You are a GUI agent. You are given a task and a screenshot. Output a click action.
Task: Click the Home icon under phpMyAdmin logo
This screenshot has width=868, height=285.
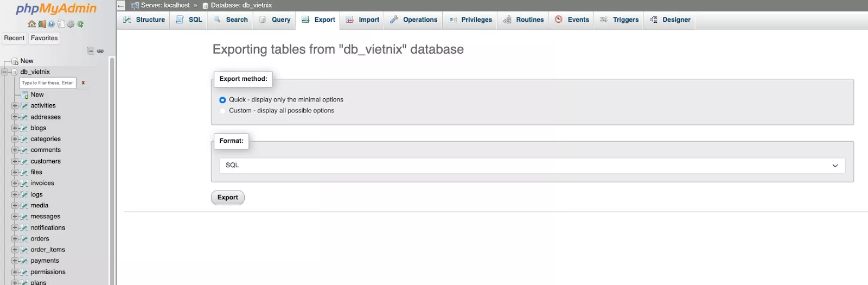[31, 24]
